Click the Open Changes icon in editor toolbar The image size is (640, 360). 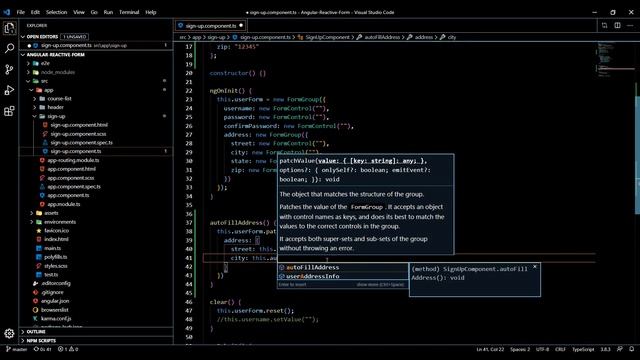tap(604, 26)
